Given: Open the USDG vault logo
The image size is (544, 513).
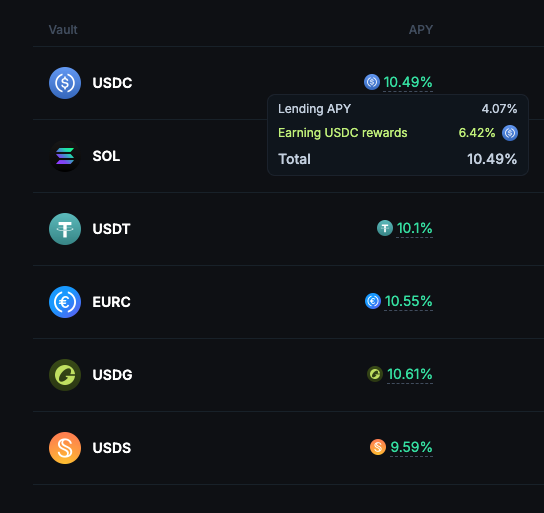Looking at the screenshot, I should 65,375.
